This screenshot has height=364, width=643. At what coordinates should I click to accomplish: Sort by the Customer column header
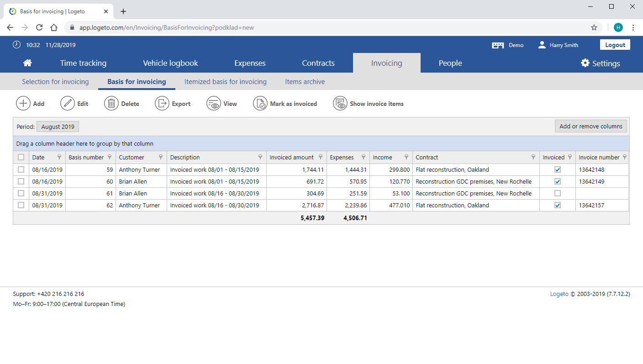click(132, 157)
